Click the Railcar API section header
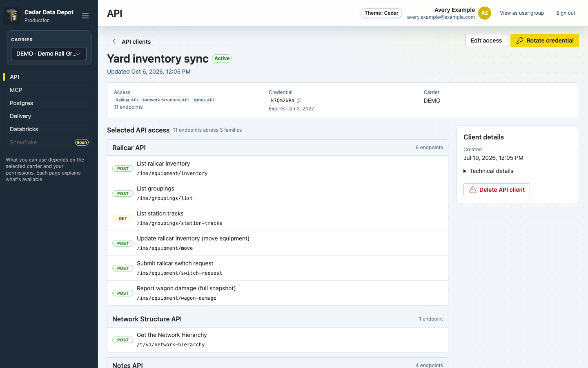Image resolution: width=588 pixels, height=368 pixels. click(x=278, y=148)
